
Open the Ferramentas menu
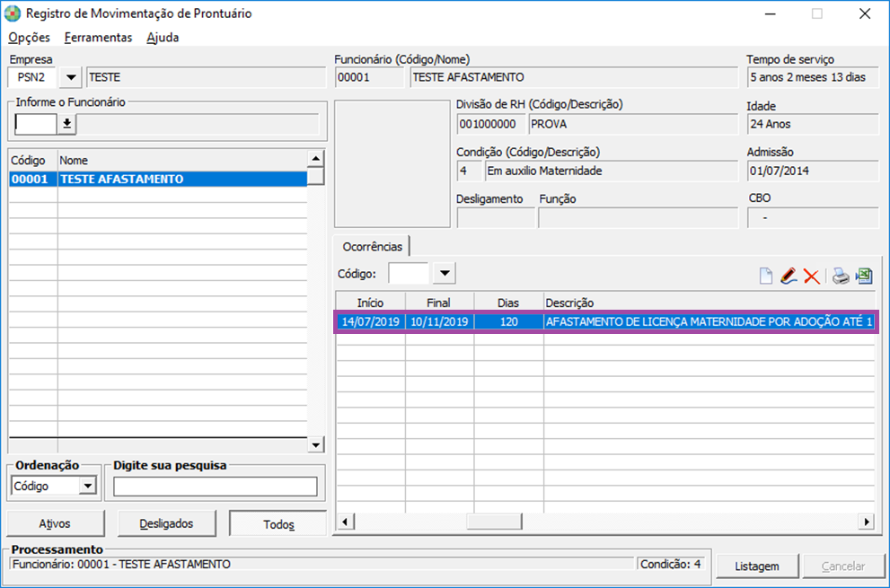click(98, 38)
